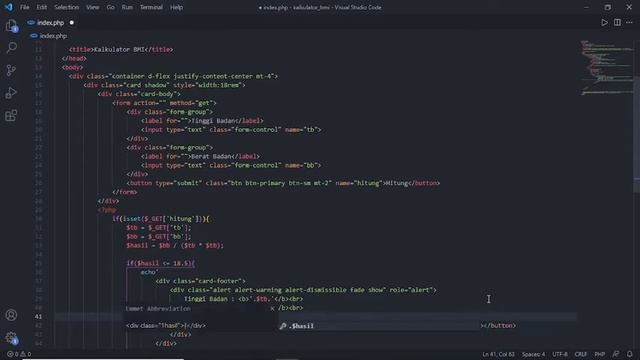Click Ln 41, Col 63 cursor position indicator
Screen dimensions: 640x360
point(498,354)
